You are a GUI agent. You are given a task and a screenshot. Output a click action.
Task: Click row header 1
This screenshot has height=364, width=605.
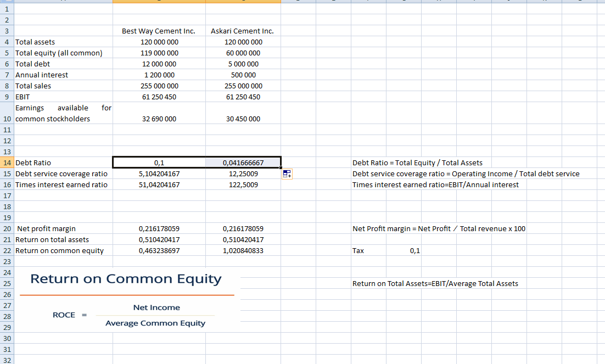(x=7, y=9)
